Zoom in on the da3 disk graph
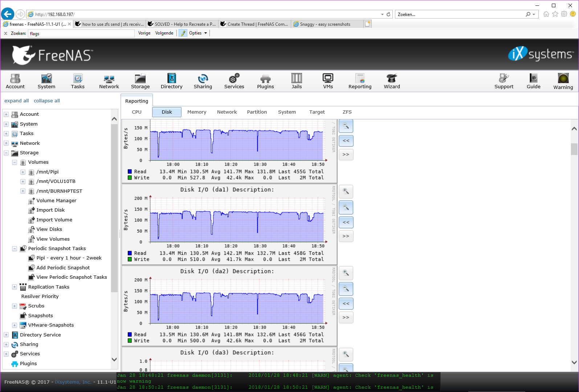 [346, 354]
